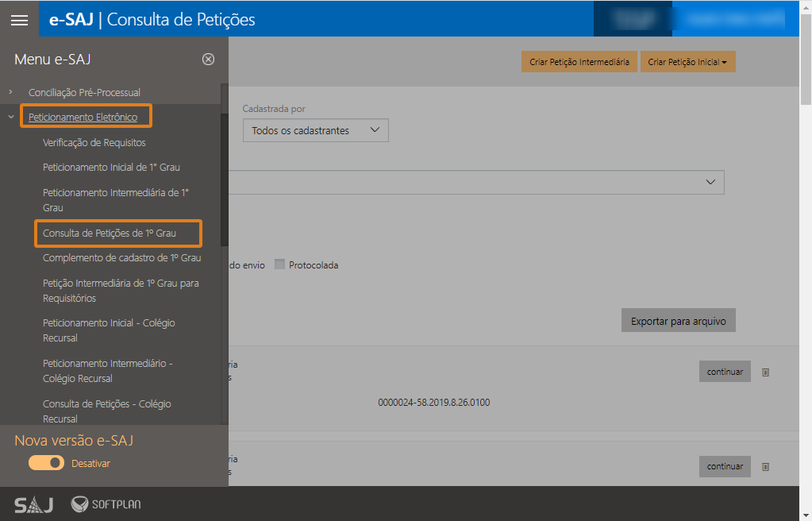Toggle the Nova versão e-SAJ switch
812x521 pixels.
click(x=47, y=463)
